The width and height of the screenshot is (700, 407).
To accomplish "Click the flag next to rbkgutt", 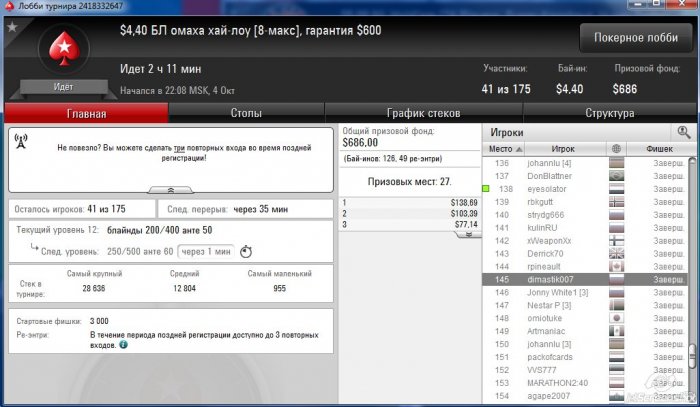I will (x=617, y=202).
